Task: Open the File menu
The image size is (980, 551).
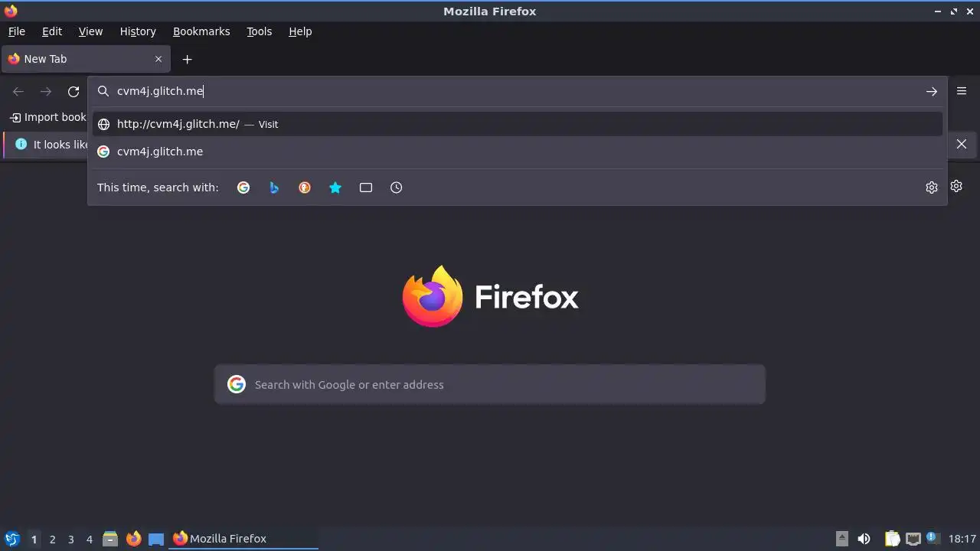Action: (x=17, y=31)
